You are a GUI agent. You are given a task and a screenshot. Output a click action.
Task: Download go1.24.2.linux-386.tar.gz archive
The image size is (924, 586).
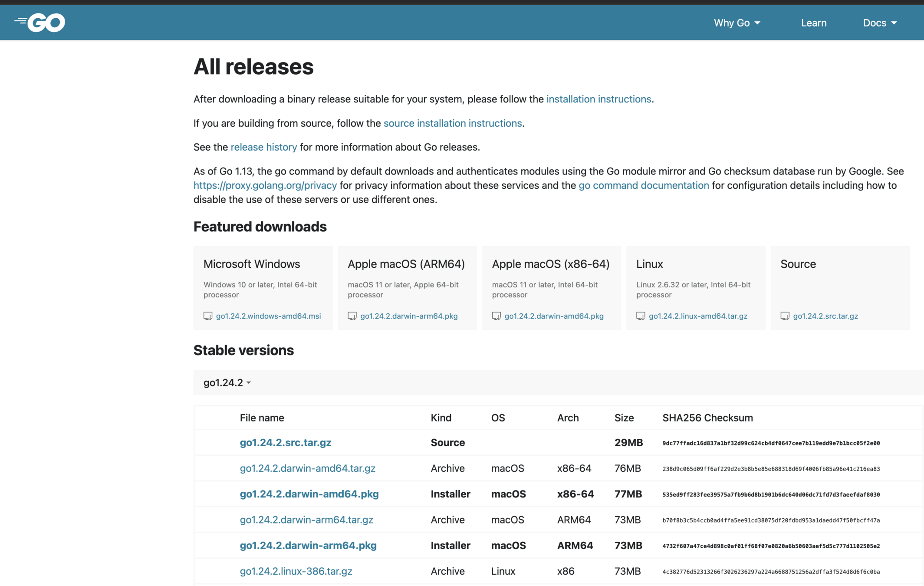point(296,571)
